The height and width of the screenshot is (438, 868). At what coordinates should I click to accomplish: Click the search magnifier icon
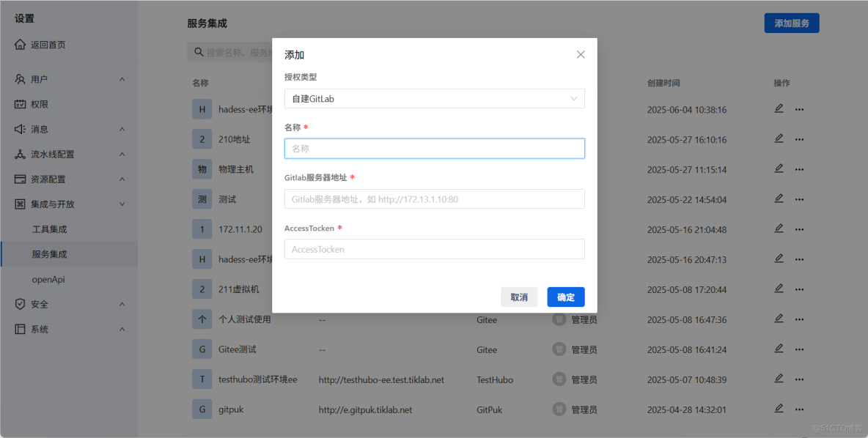tap(198, 52)
